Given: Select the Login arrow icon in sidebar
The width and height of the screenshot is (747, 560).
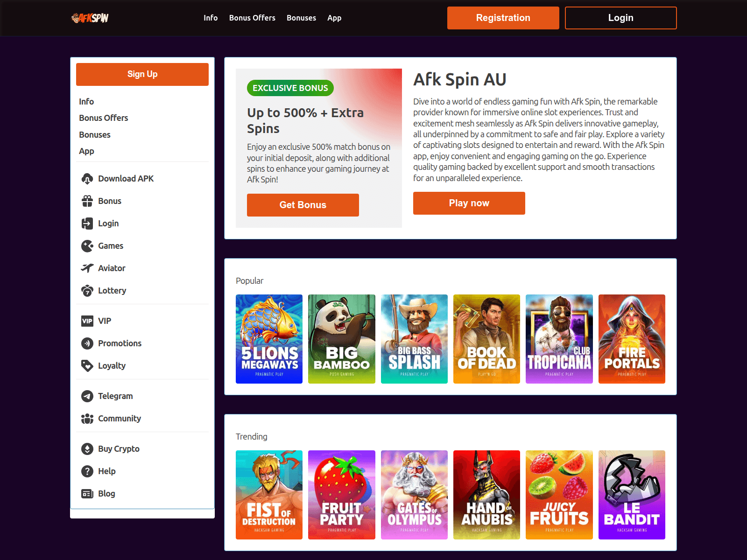Looking at the screenshot, I should click(x=87, y=223).
